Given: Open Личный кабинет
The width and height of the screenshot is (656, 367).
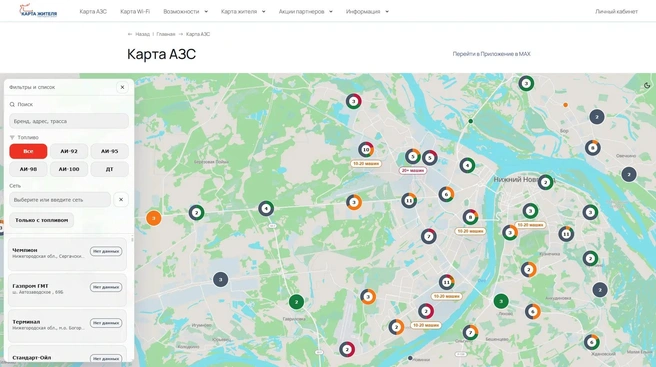Looking at the screenshot, I should click(x=616, y=12).
